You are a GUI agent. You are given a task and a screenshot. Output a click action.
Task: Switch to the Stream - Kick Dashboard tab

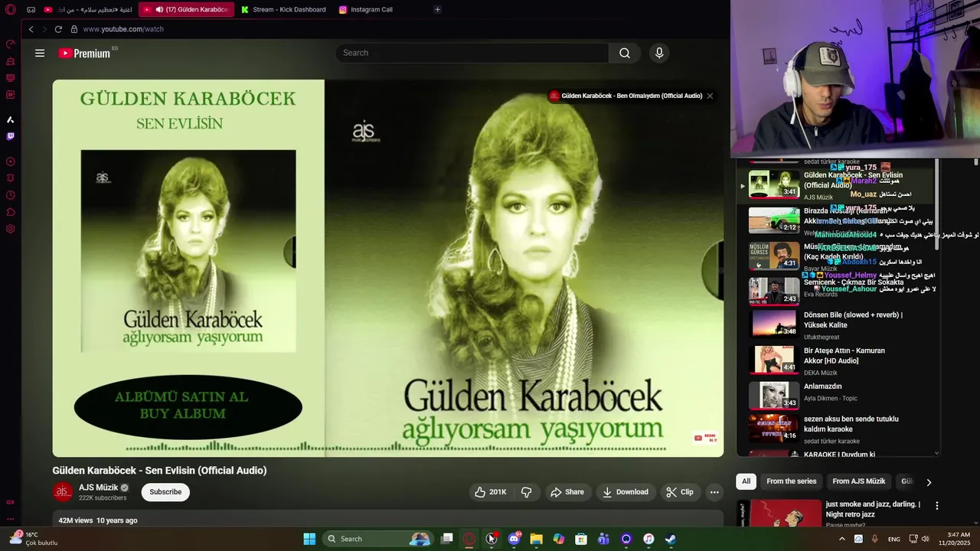[283, 10]
